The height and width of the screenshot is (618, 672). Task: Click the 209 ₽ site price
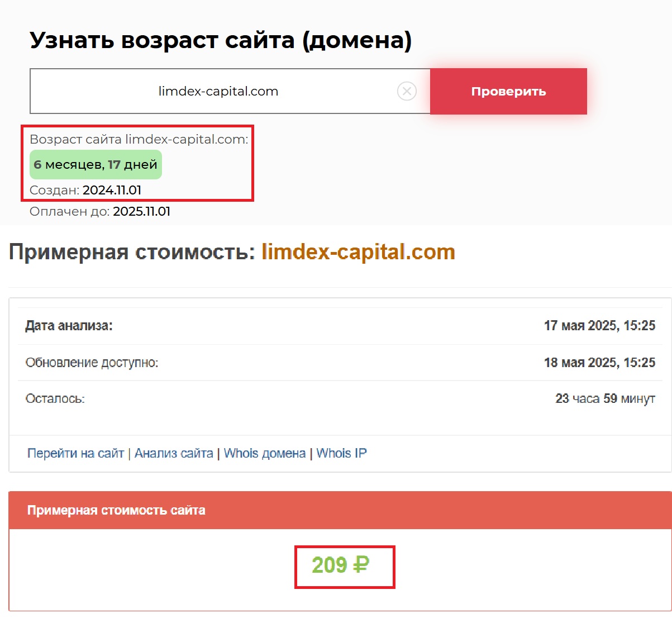pyautogui.click(x=340, y=565)
